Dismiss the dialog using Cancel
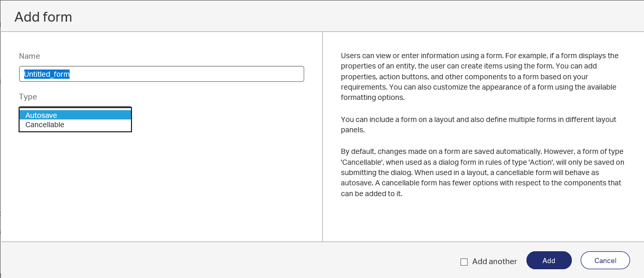The height and width of the screenshot is (278, 644). pos(605,260)
